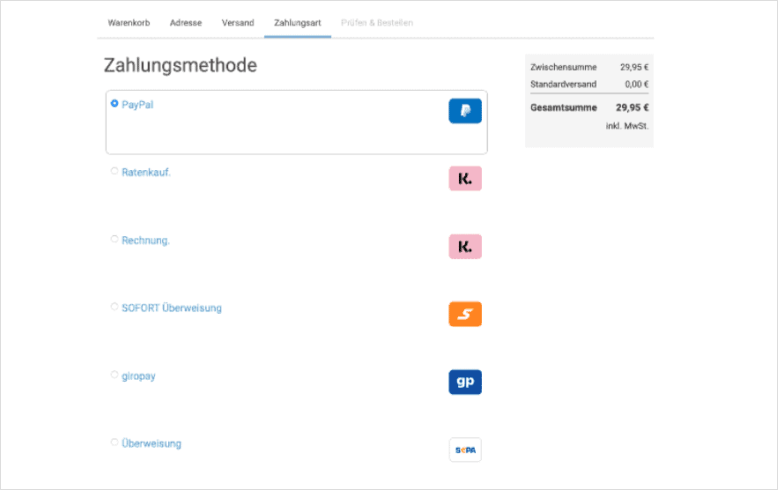Viewport: 778px width, 490px height.
Task: Go to the Warenkorb step tab
Action: (129, 23)
